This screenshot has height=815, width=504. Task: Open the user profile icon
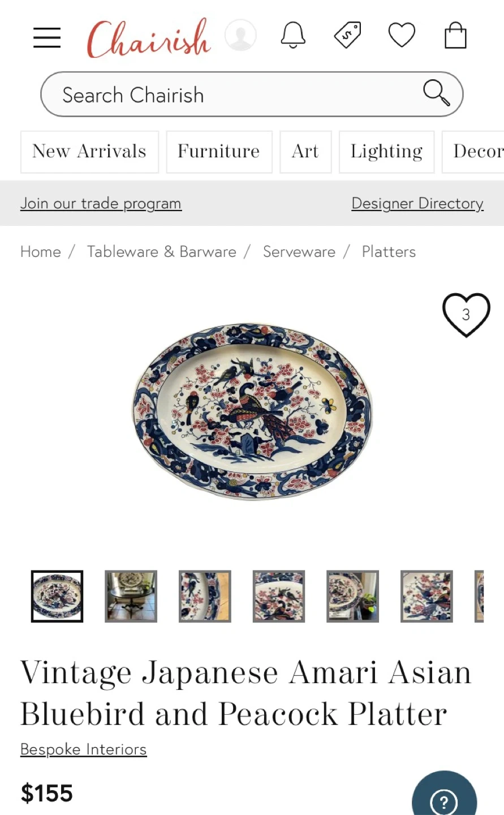pos(240,36)
